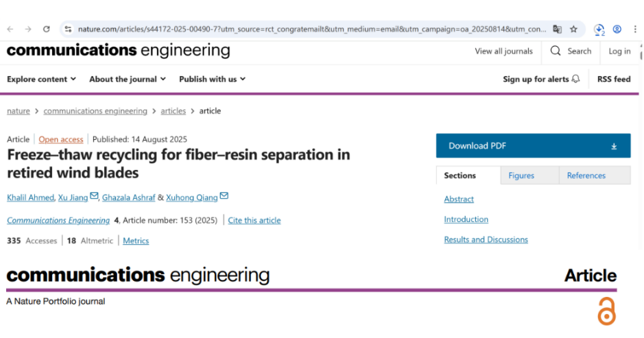Open the browser downloads icon
The width and height of the screenshot is (644, 338).
pos(599,29)
